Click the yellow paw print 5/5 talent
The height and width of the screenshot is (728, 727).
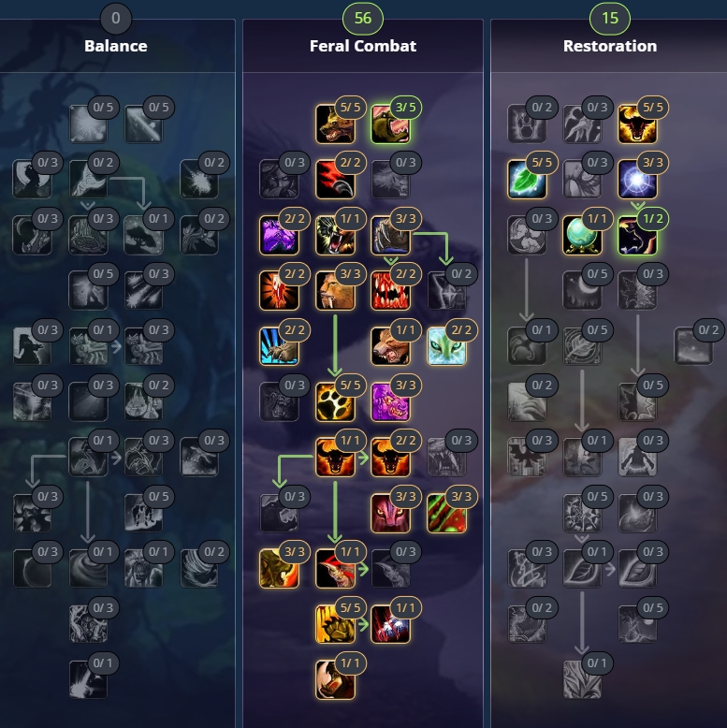pos(335,401)
